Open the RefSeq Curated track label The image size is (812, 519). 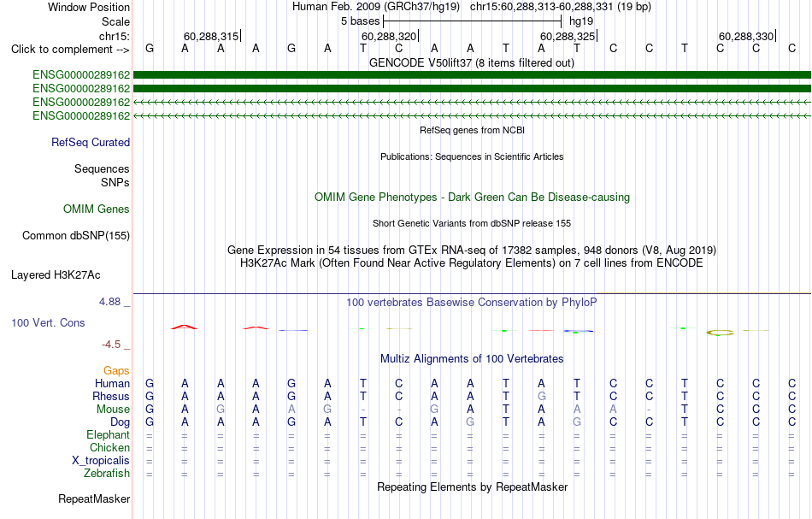[91, 142]
